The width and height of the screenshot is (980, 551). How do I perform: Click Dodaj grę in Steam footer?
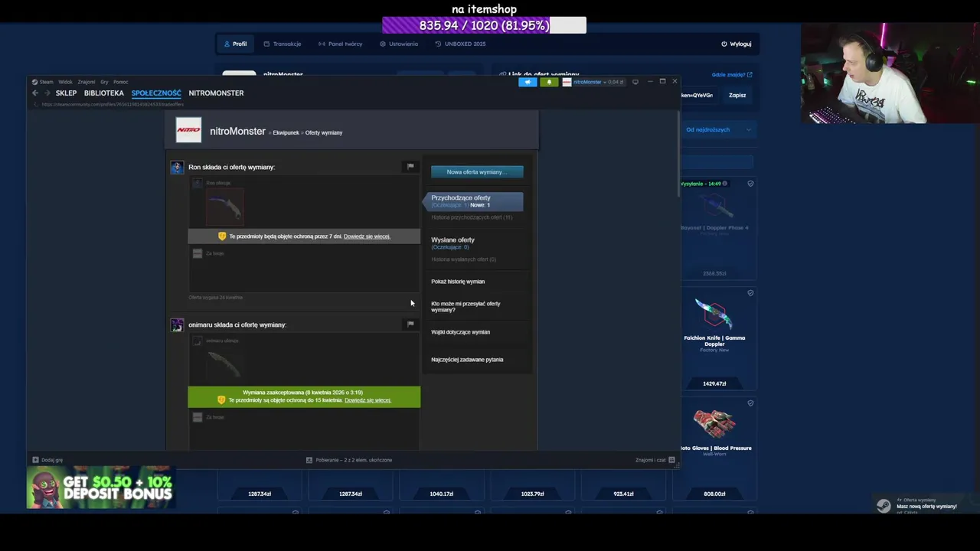point(52,460)
